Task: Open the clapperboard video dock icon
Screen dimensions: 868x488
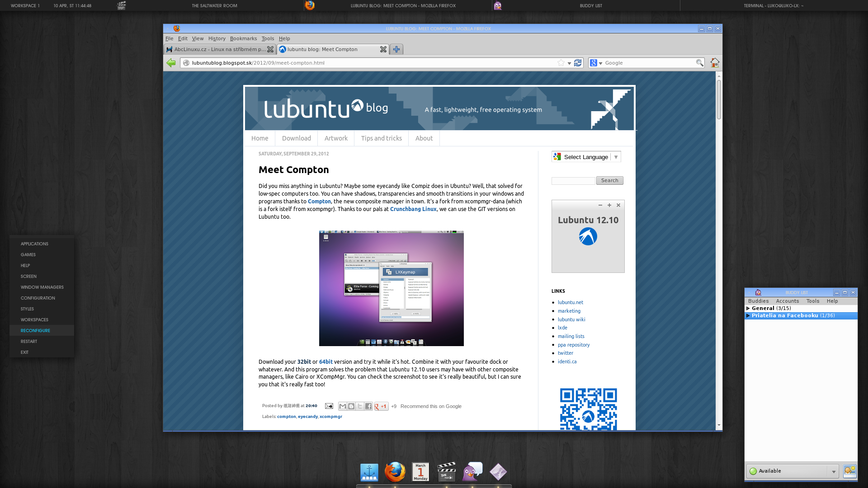Action: (447, 472)
